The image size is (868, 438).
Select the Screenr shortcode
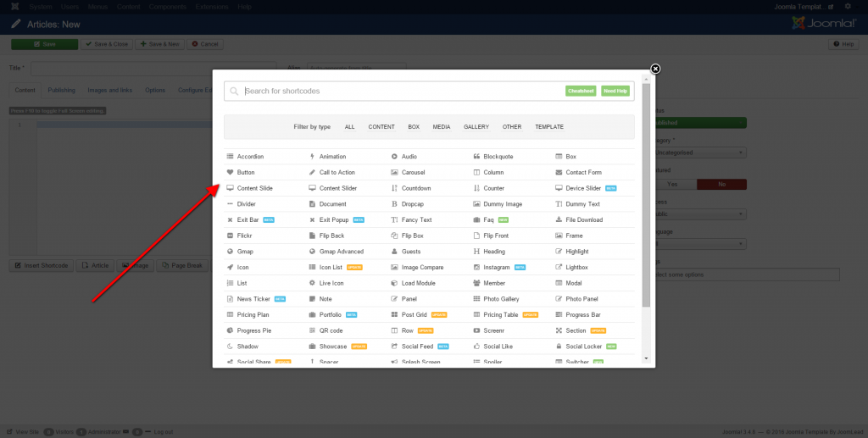click(x=489, y=330)
